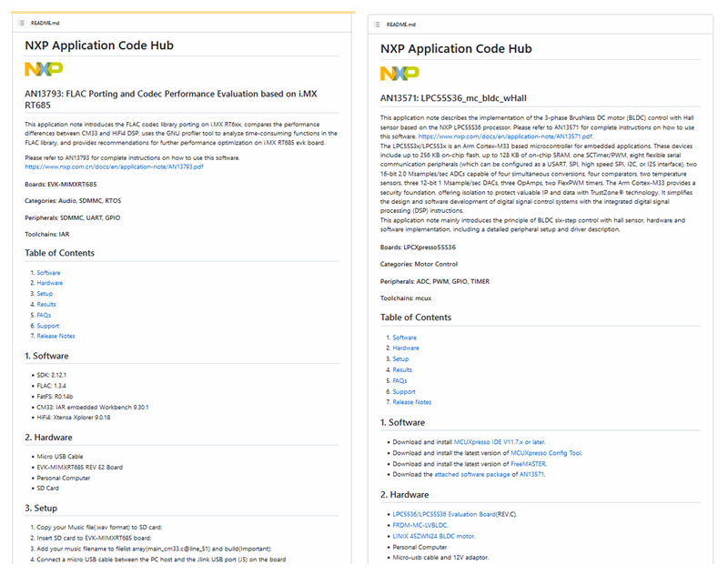Click AN13793 FLAC Porting heading
This screenshot has height=575, width=728.
171,99
